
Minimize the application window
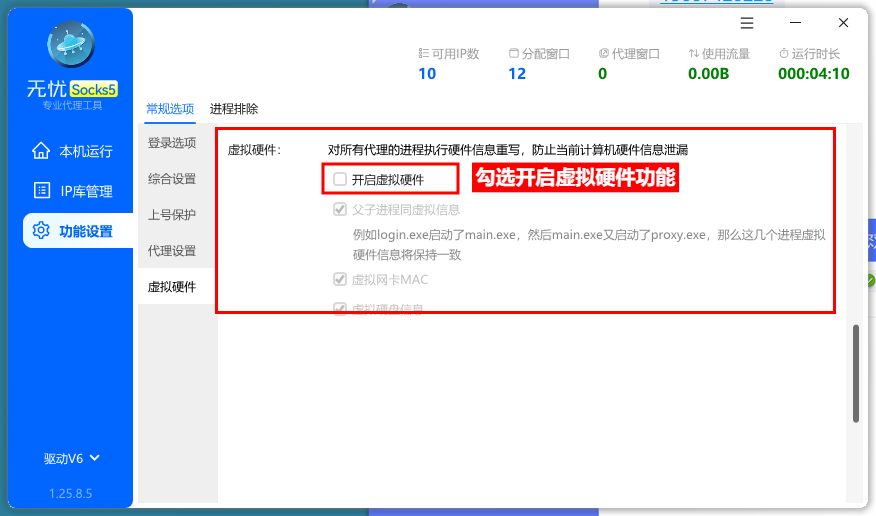pyautogui.click(x=796, y=23)
